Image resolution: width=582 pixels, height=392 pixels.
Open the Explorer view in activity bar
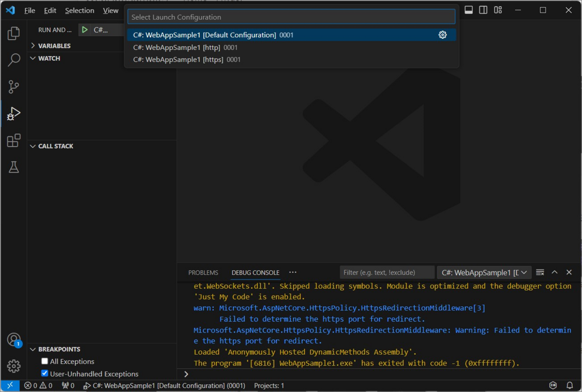[x=14, y=33]
